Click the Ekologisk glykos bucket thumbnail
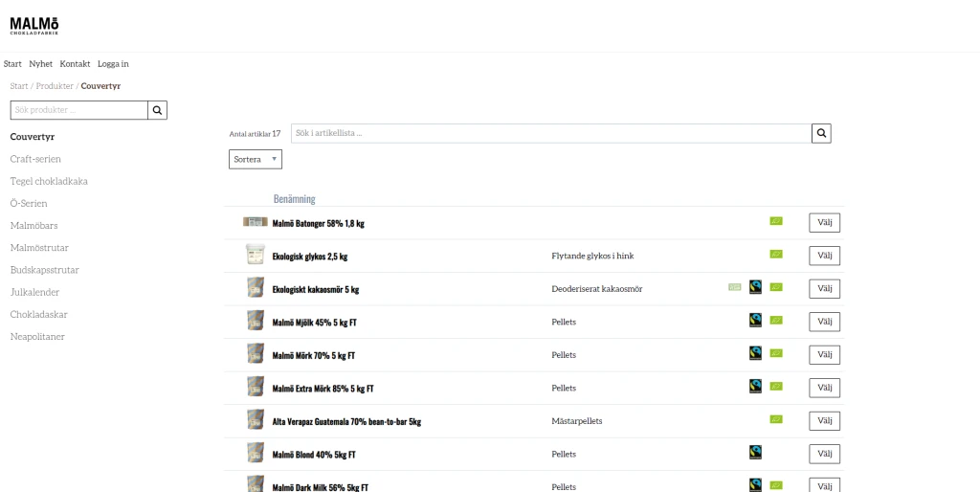Image resolution: width=980 pixels, height=492 pixels. click(255, 256)
